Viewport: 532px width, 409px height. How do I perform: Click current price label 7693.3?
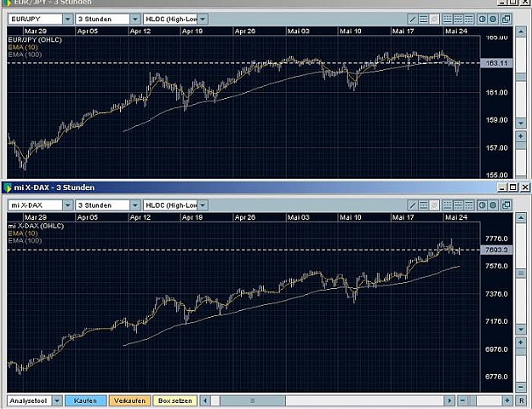496,250
